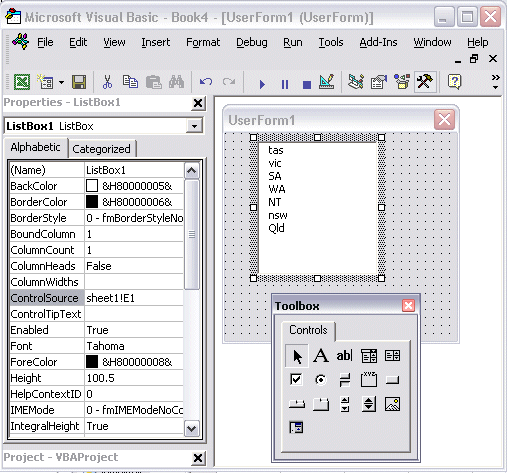Open the Run menu

click(x=293, y=42)
